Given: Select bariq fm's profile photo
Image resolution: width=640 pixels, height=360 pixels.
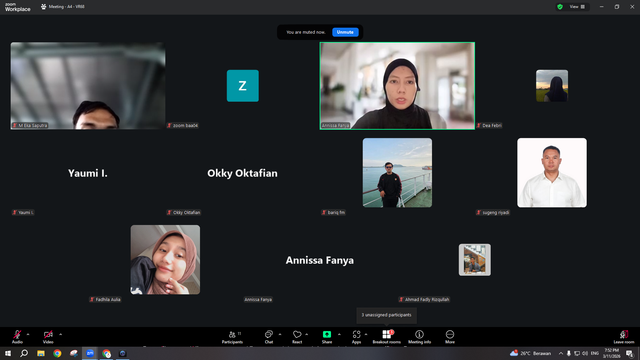Looking at the screenshot, I should click(x=397, y=173).
